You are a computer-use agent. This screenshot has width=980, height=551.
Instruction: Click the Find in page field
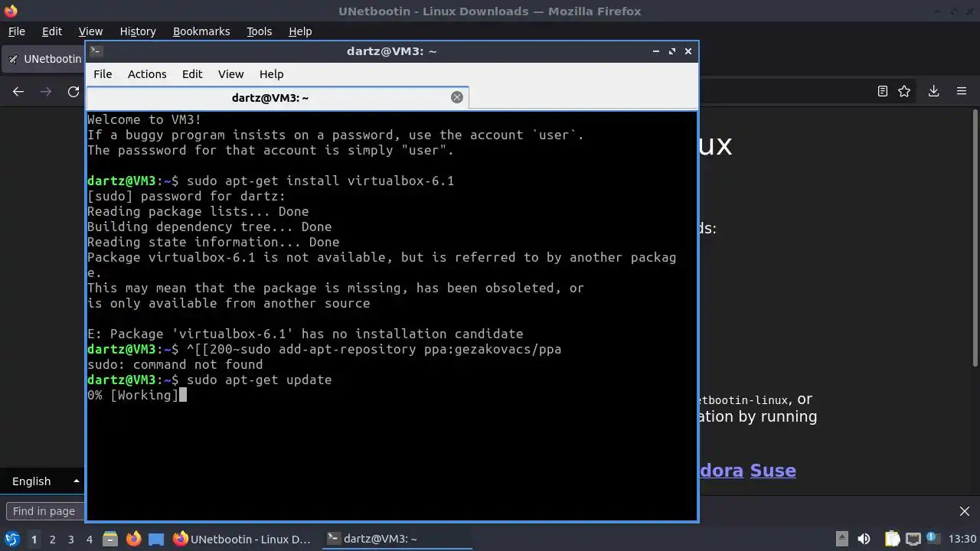pos(44,511)
